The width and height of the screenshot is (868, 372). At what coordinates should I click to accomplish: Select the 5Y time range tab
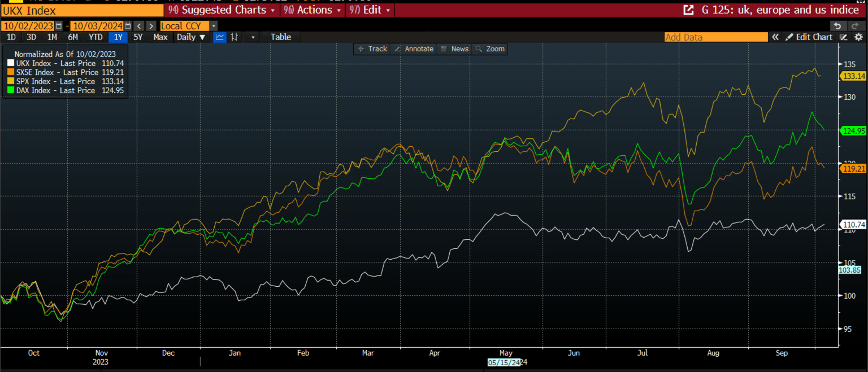[x=138, y=37]
